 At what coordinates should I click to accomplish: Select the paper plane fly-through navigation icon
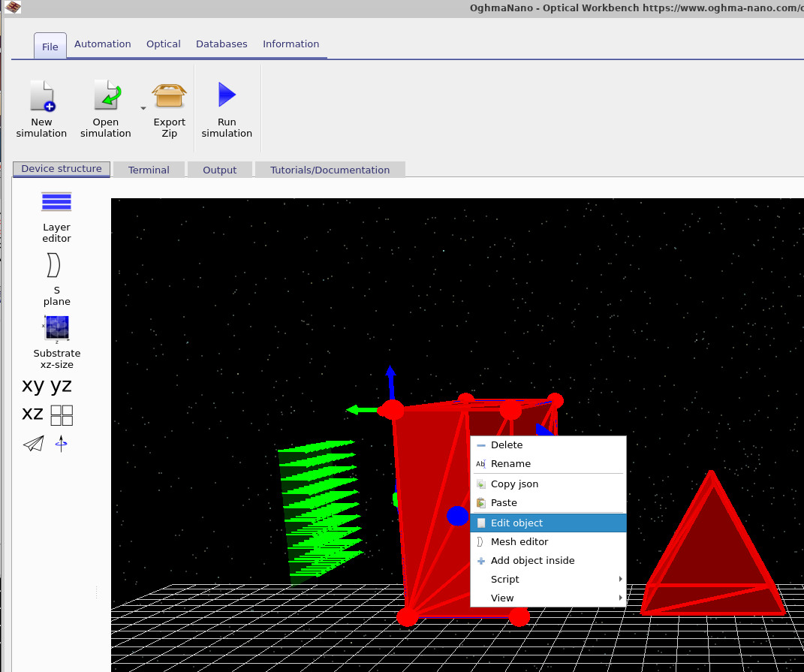click(x=33, y=443)
